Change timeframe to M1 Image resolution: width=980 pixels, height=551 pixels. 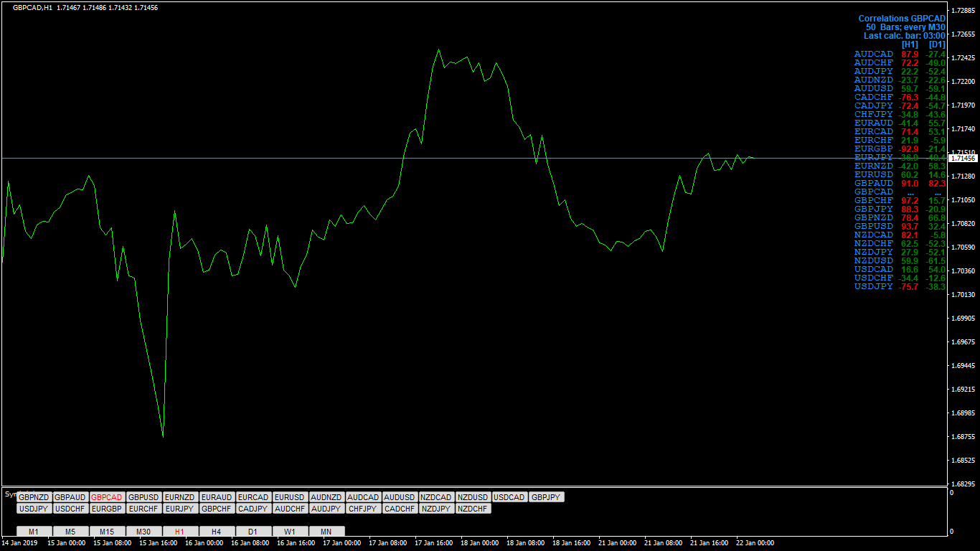[x=34, y=532]
